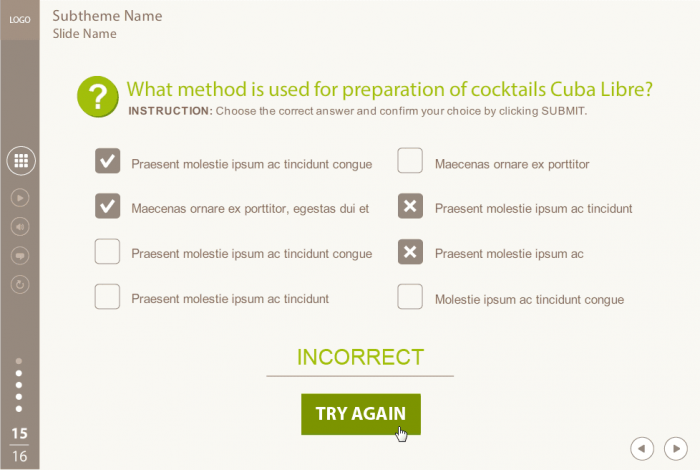
Task: Click the replay refresh icon
Action: tap(20, 284)
